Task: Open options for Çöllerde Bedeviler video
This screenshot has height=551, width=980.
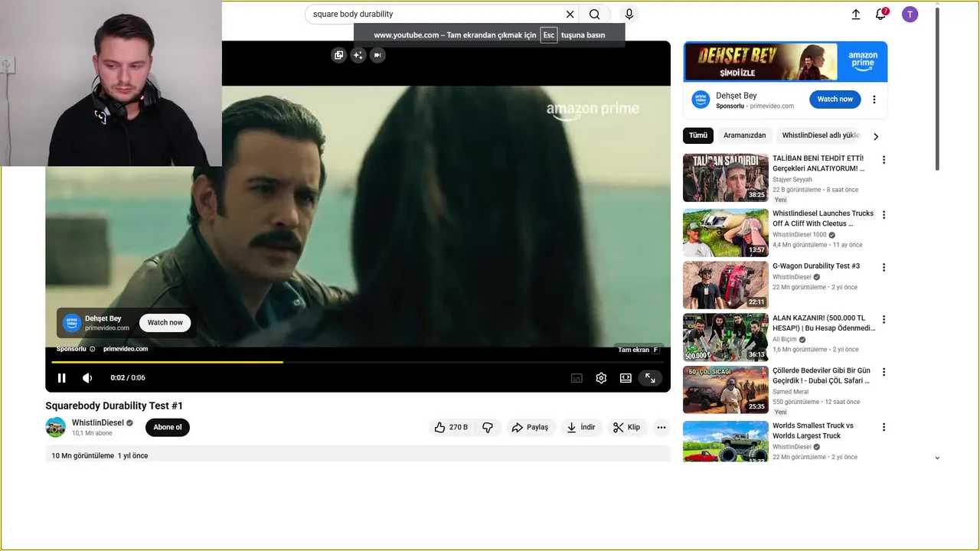Action: coord(884,372)
